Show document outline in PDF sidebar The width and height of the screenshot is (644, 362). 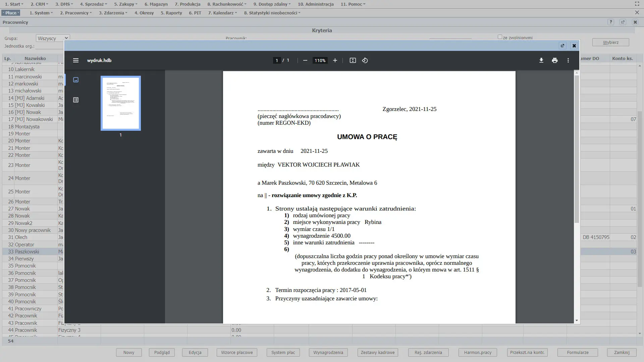tap(76, 100)
